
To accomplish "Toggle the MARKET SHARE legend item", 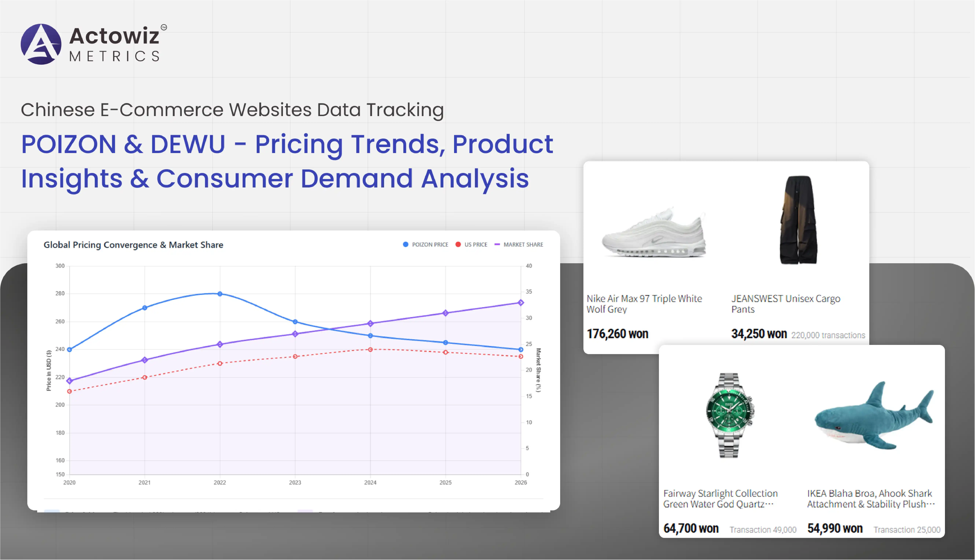I will click(519, 245).
